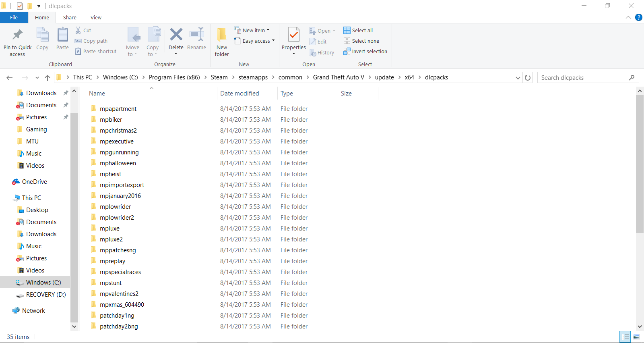Click the Cut scissors icon

(x=78, y=30)
